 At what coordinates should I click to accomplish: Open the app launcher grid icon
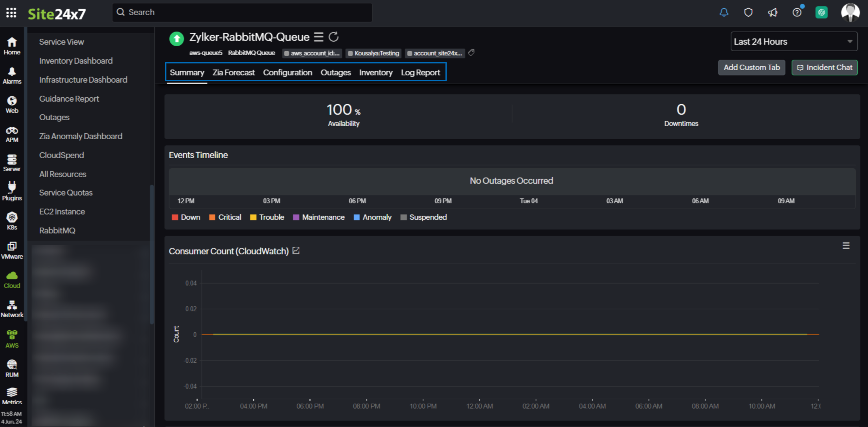pos(11,13)
